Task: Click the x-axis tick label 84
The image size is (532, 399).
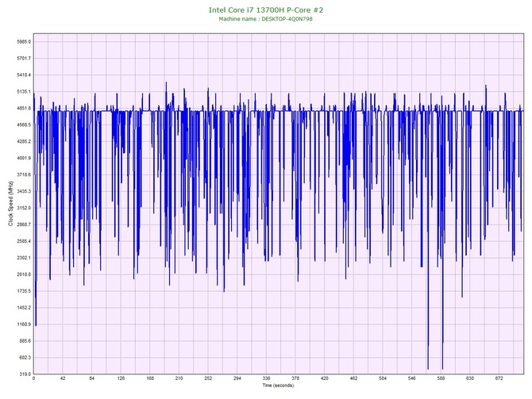Action: [91, 378]
